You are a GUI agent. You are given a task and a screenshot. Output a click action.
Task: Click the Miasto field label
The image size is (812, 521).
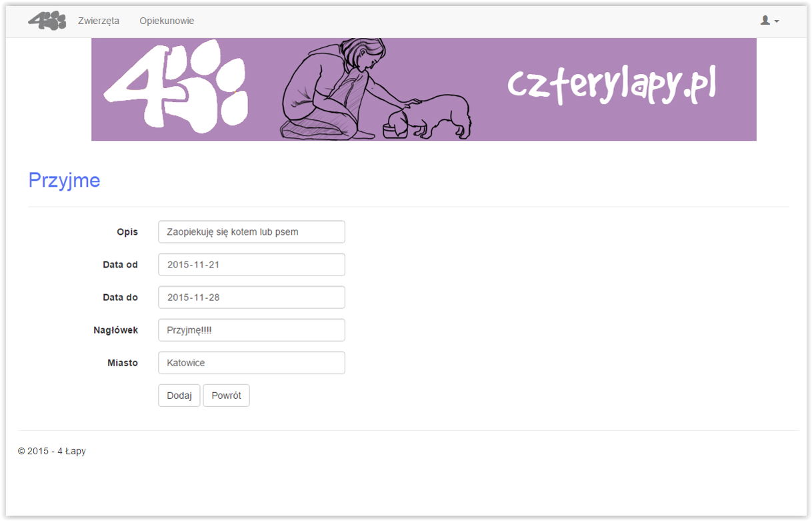pos(123,363)
